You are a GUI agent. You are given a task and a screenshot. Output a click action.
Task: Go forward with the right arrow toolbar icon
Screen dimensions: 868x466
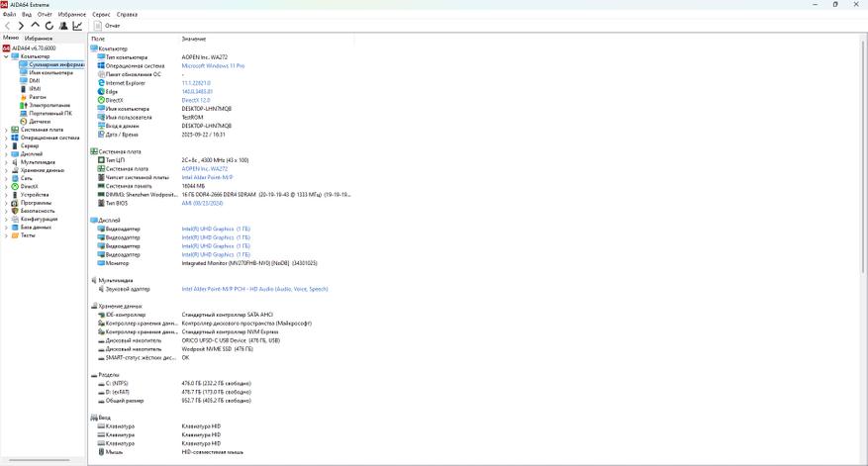click(x=21, y=26)
